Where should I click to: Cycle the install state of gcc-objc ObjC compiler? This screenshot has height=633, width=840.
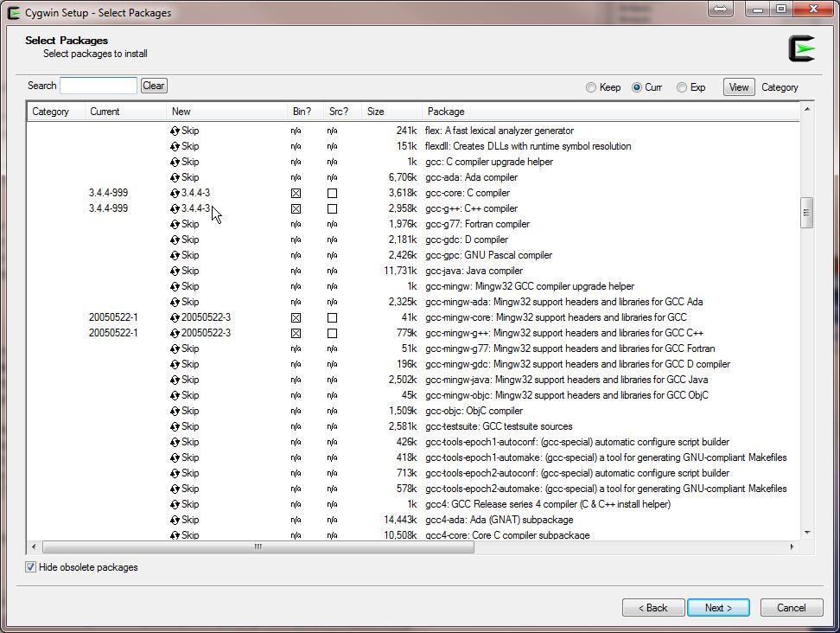tap(175, 411)
